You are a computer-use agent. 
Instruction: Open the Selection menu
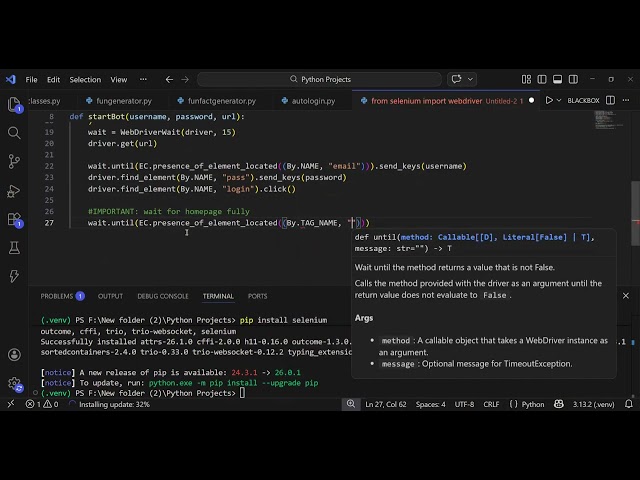(x=85, y=80)
